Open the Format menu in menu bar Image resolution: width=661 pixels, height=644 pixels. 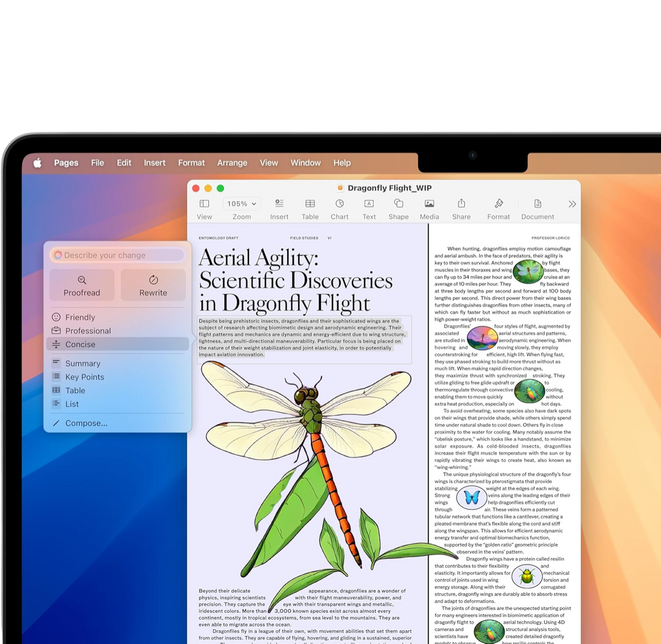point(191,163)
